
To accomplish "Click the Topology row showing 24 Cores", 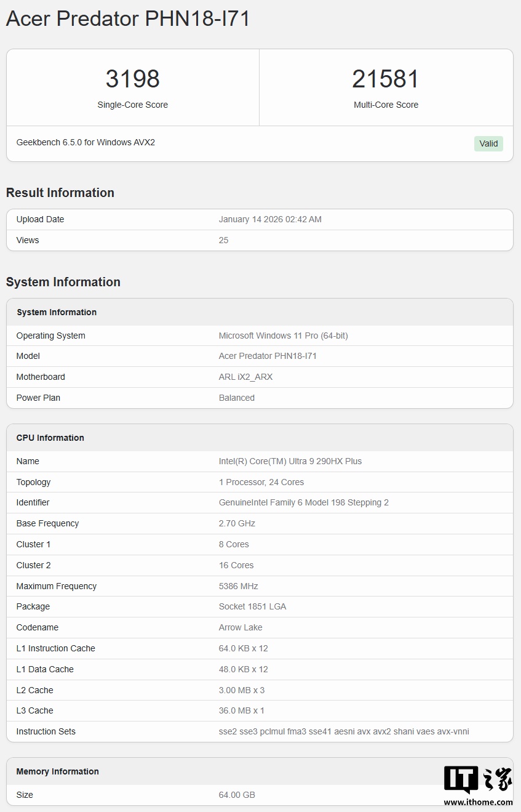I will pyautogui.click(x=261, y=482).
